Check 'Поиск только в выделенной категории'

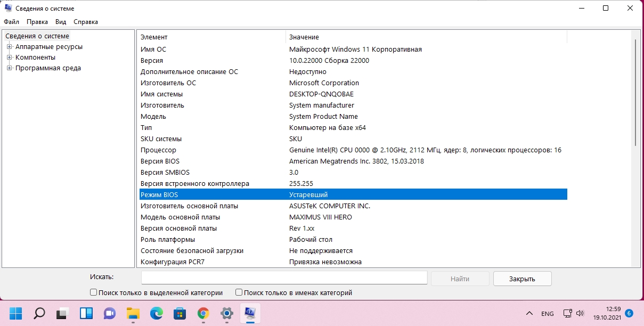click(x=94, y=292)
